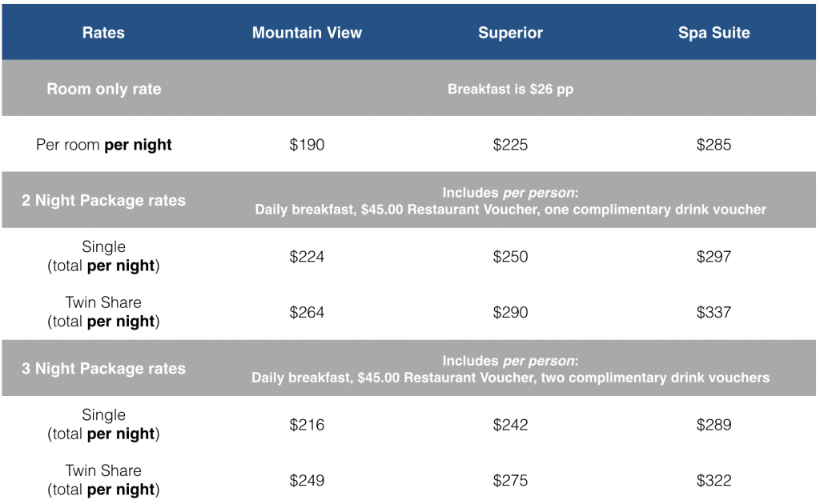Click the $216 single Mountain View price
This screenshot has width=820, height=504.
(x=307, y=425)
